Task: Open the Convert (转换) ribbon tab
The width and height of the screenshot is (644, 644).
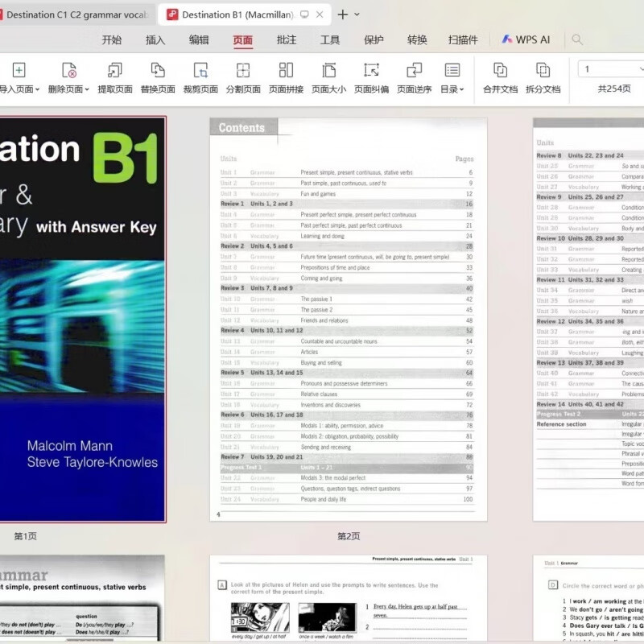Action: point(417,39)
